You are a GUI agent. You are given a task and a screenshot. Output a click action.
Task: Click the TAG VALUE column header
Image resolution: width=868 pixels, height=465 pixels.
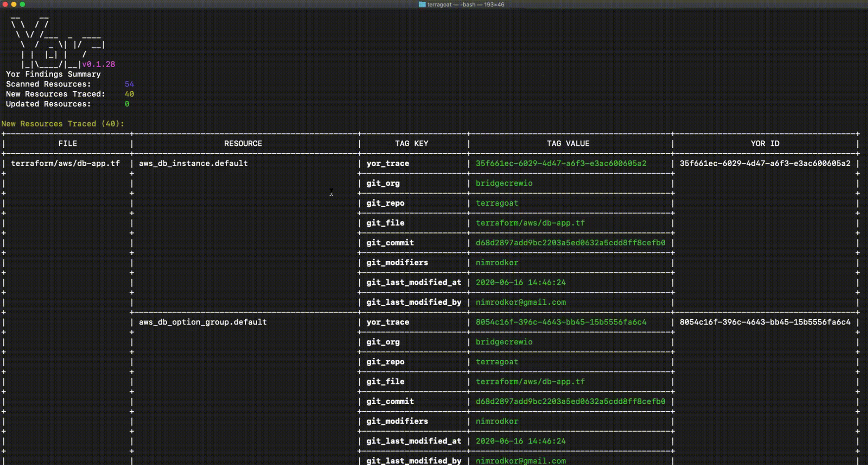click(568, 144)
